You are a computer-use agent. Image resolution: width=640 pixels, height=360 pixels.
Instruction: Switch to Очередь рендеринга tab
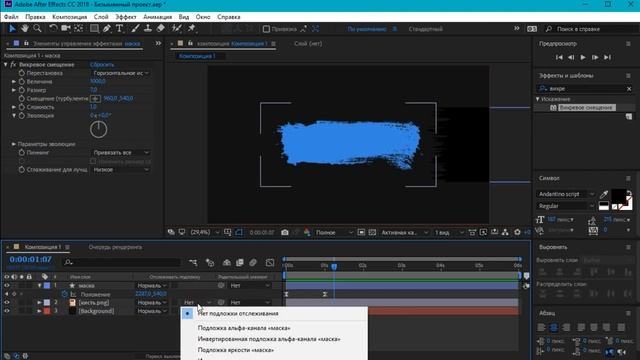click(x=116, y=247)
